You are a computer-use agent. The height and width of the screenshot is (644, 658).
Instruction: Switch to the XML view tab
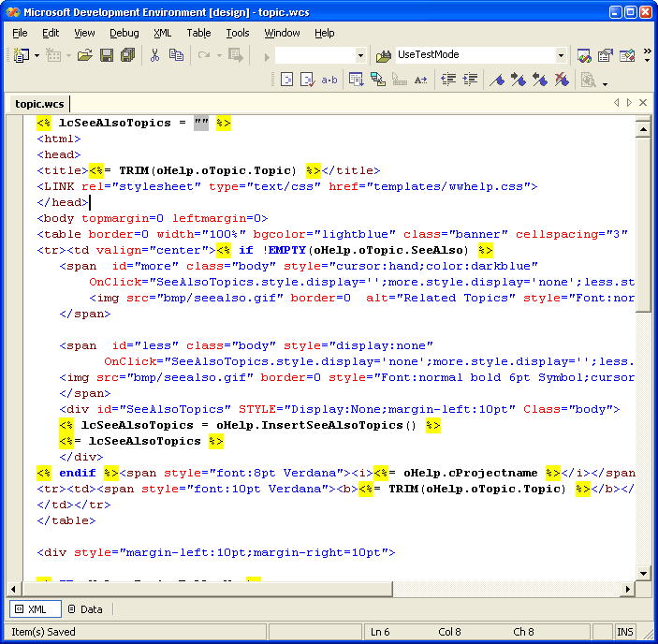pos(36,608)
